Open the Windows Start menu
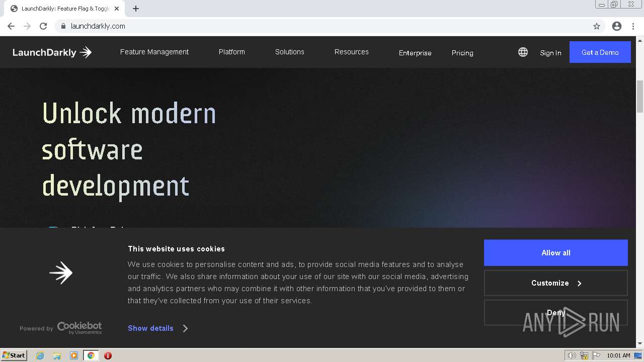The height and width of the screenshot is (362, 644). click(14, 355)
